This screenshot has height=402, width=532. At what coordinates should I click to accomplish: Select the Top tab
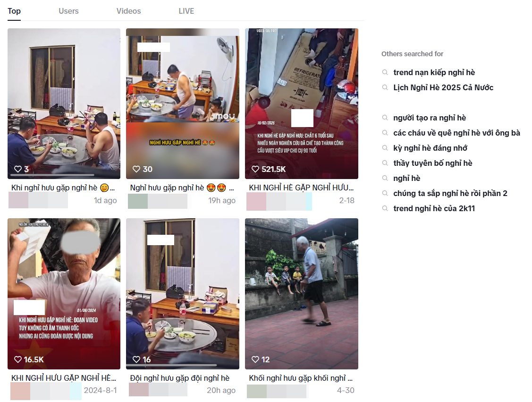point(14,11)
